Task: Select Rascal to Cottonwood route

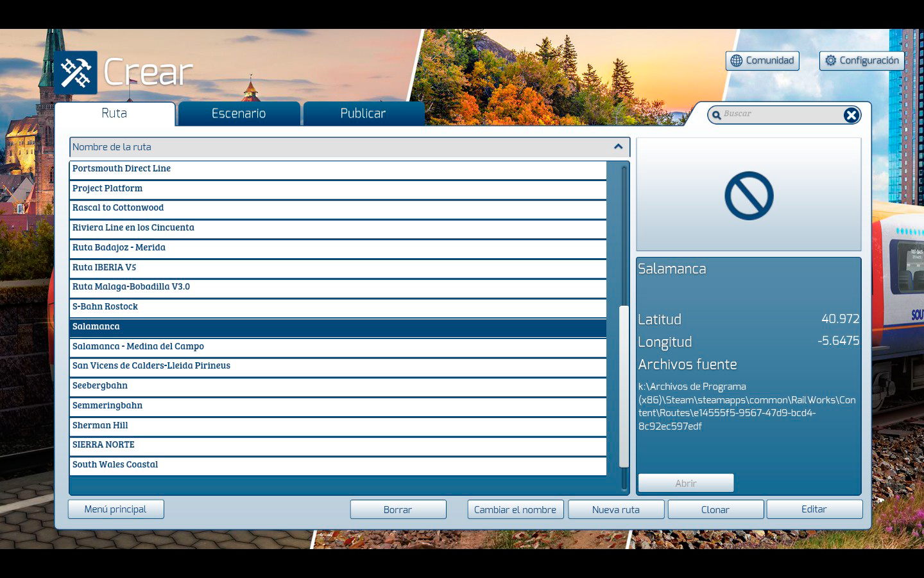Action: (338, 208)
